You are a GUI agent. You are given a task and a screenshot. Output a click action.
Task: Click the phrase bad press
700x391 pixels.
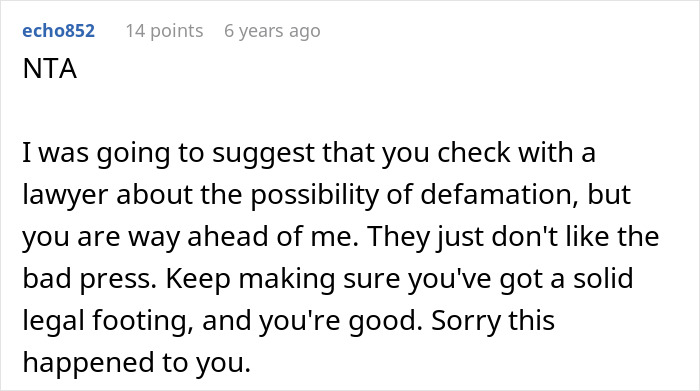(x=89, y=279)
